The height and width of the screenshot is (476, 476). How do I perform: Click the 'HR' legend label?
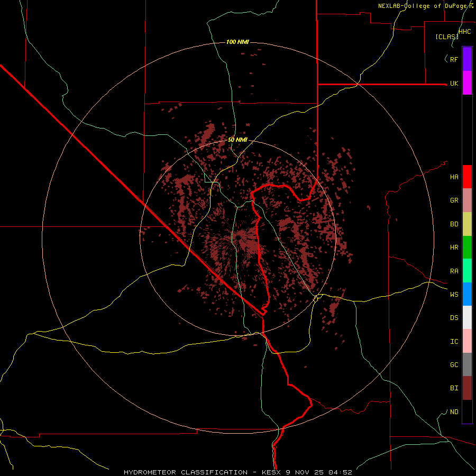click(x=454, y=248)
